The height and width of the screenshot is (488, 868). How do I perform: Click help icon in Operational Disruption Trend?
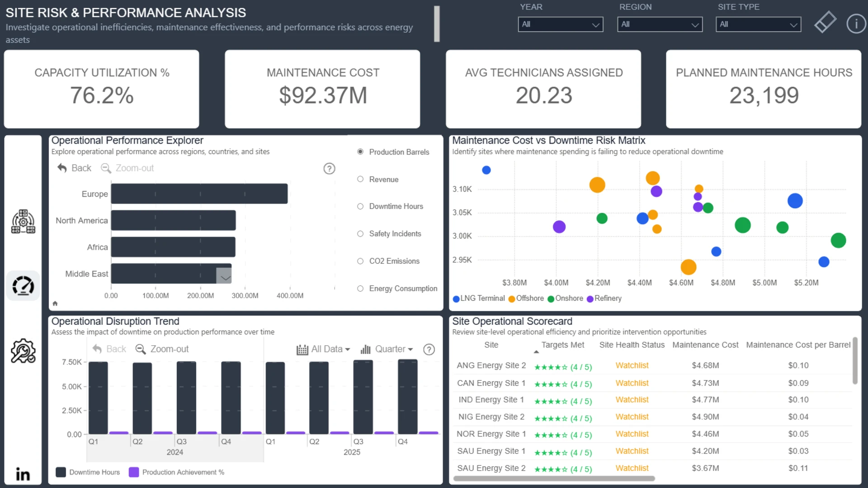click(429, 349)
